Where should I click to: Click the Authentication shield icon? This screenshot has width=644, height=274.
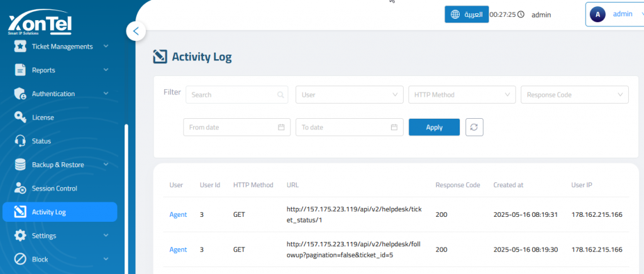click(20, 94)
